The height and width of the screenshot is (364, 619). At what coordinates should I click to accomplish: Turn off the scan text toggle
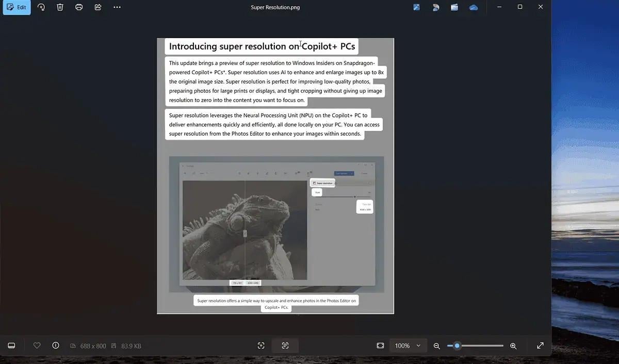(x=285, y=345)
